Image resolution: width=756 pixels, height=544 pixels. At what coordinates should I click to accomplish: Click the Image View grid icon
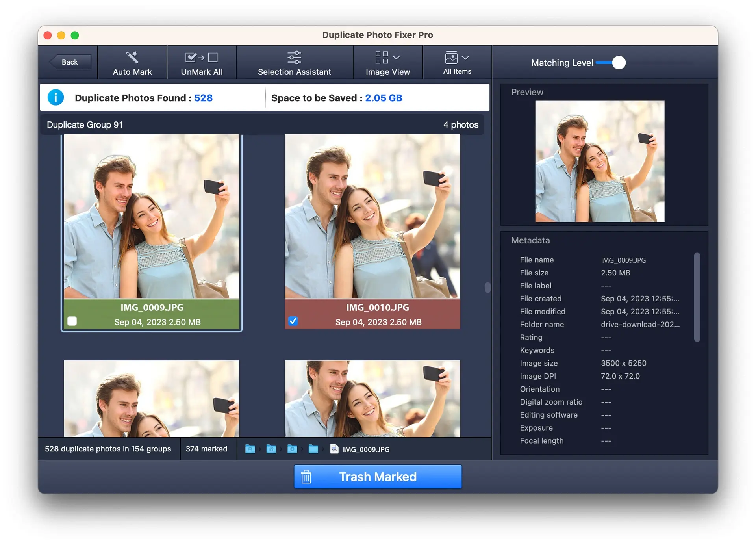[382, 58]
